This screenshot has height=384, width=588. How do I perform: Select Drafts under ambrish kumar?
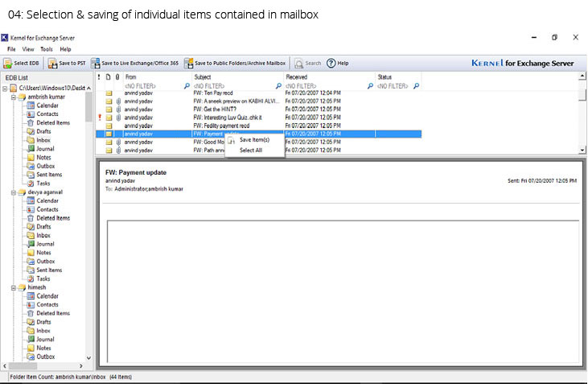pos(43,131)
